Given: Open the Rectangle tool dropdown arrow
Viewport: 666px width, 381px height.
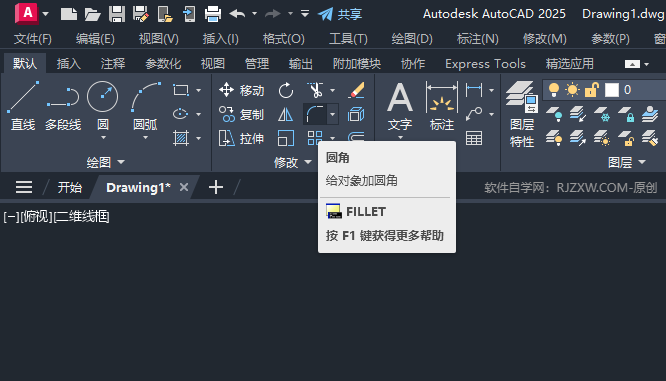Looking at the screenshot, I should pyautogui.click(x=198, y=90).
